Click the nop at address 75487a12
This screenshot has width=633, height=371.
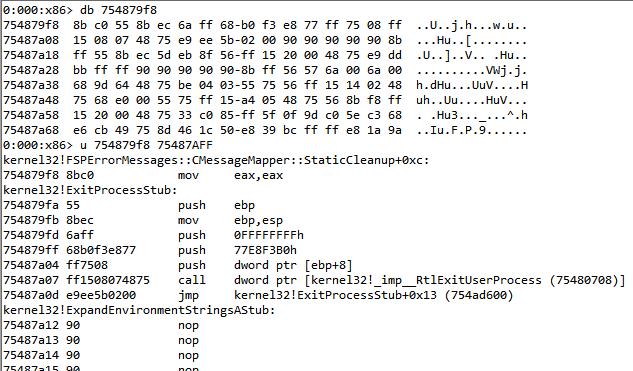[188, 325]
